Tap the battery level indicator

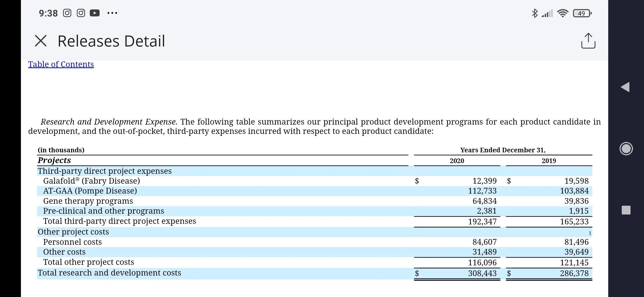pyautogui.click(x=582, y=13)
